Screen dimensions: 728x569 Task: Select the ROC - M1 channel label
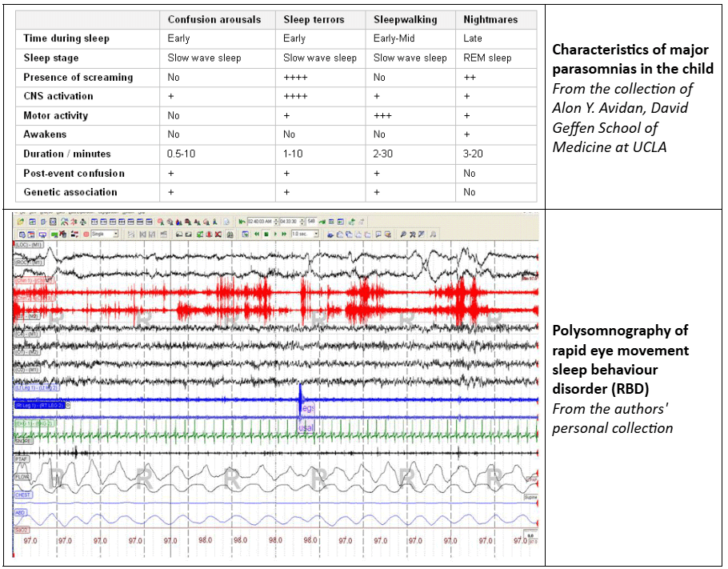pos(28,262)
